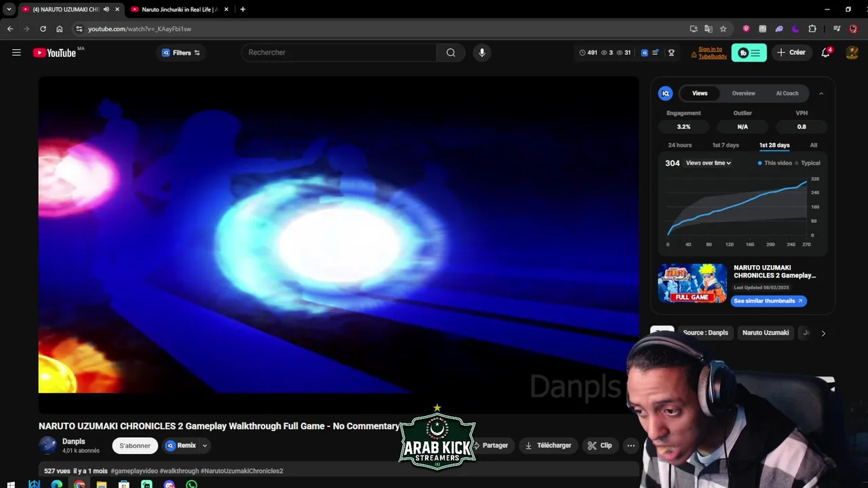
Task: Click the vidIQ trophy icon
Action: 671,53
